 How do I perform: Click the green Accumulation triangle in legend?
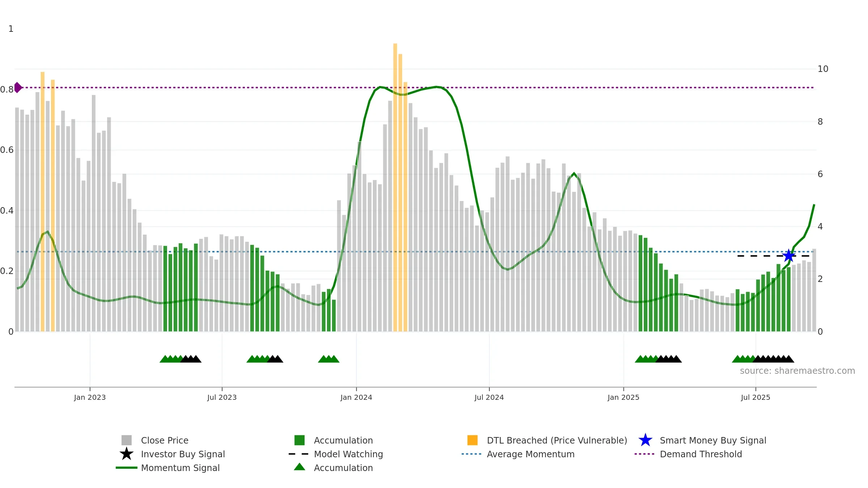click(x=299, y=467)
